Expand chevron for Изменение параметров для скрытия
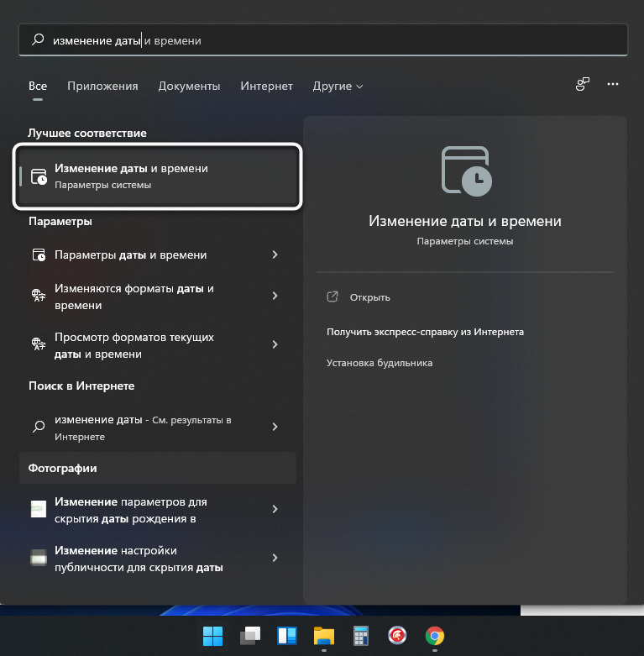 [275, 509]
